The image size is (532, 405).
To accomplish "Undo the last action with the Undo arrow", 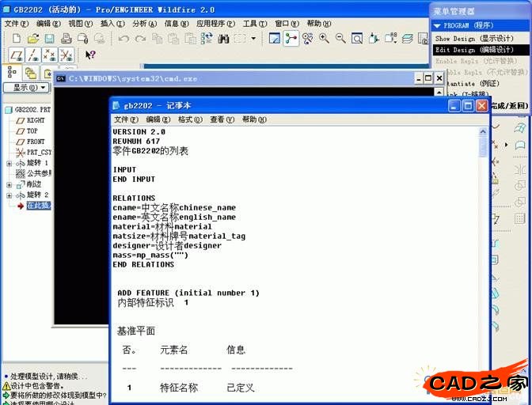I will 123,38.
